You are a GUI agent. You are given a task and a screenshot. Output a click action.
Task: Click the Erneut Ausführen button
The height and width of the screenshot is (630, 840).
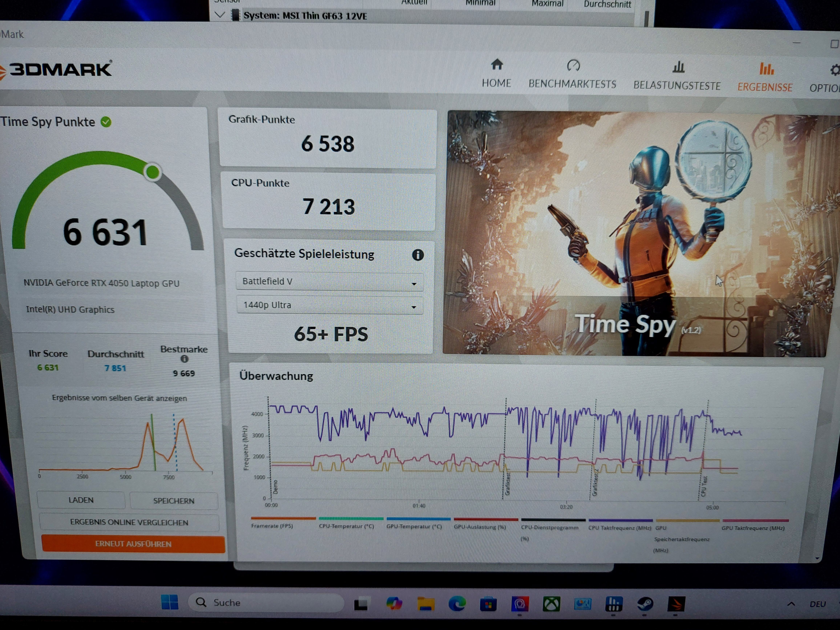pos(133,544)
